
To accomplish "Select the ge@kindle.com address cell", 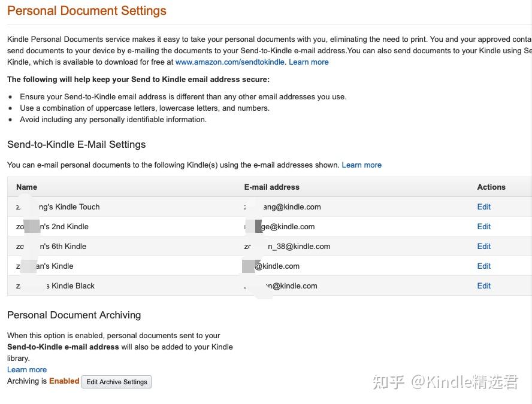I will click(279, 226).
